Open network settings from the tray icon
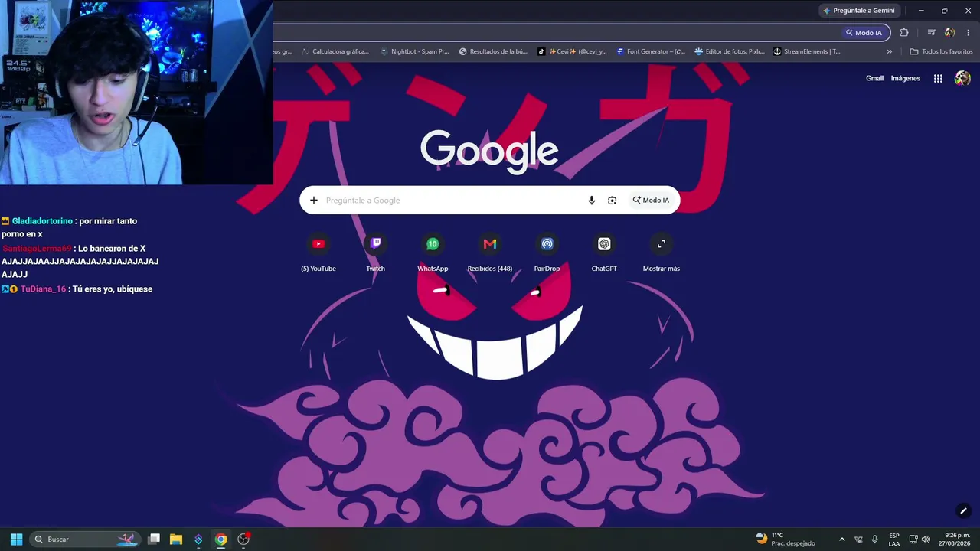 pos(913,540)
